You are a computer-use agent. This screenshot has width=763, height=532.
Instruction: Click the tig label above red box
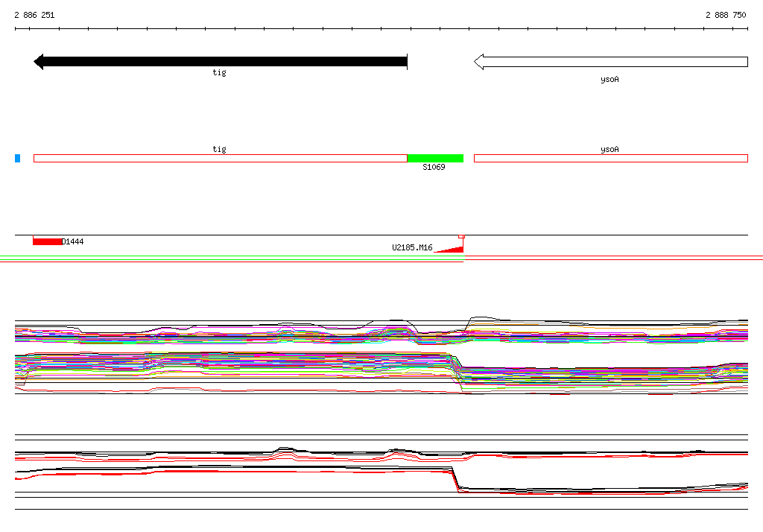coord(220,149)
